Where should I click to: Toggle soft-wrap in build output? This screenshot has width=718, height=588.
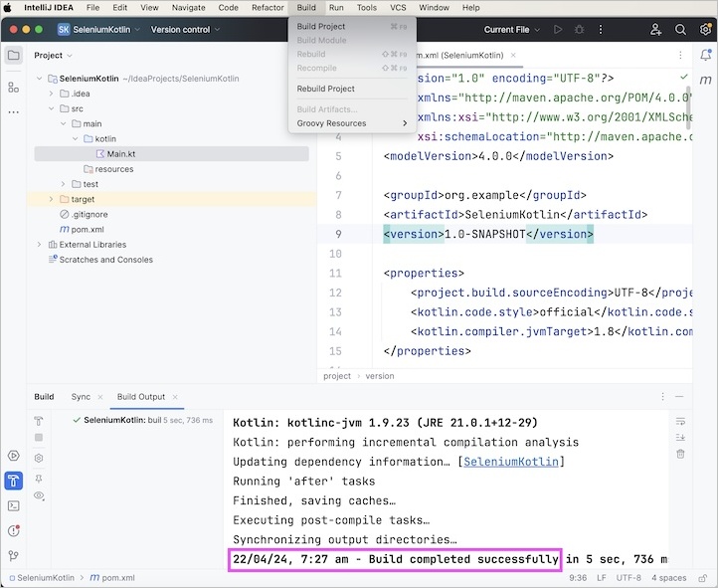point(680,421)
